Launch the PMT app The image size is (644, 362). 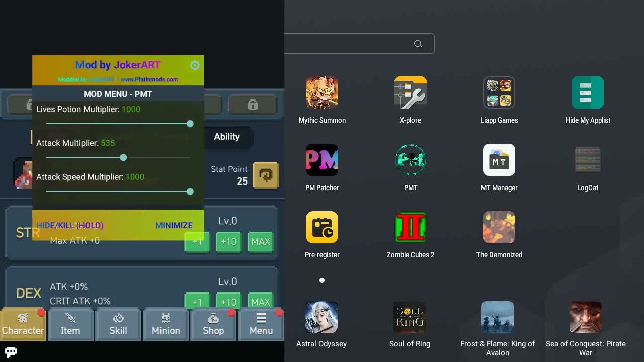click(x=411, y=160)
